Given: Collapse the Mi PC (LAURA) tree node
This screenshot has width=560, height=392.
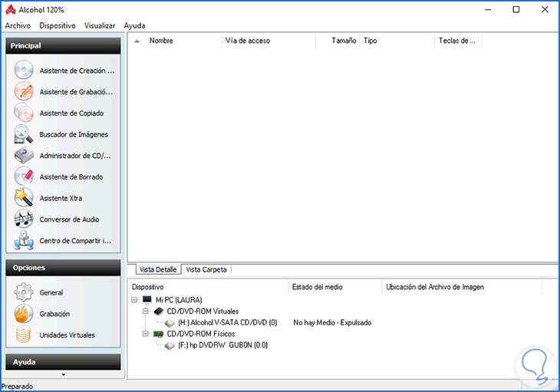Looking at the screenshot, I should 134,299.
